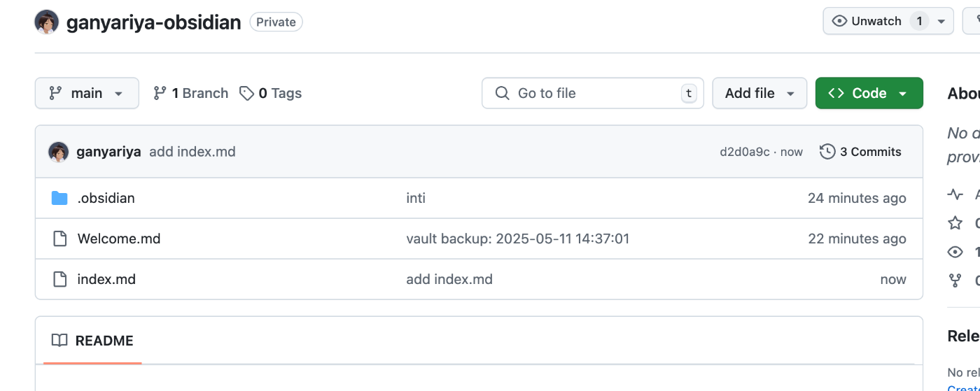Viewport: 980px width, 391px height.
Task: Open the main branch selector dropdown
Action: 87,93
